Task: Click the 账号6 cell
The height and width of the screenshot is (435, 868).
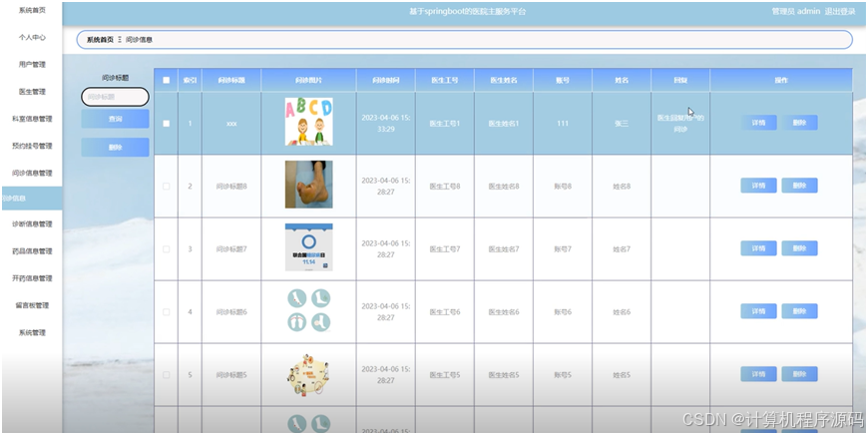Action: click(563, 312)
